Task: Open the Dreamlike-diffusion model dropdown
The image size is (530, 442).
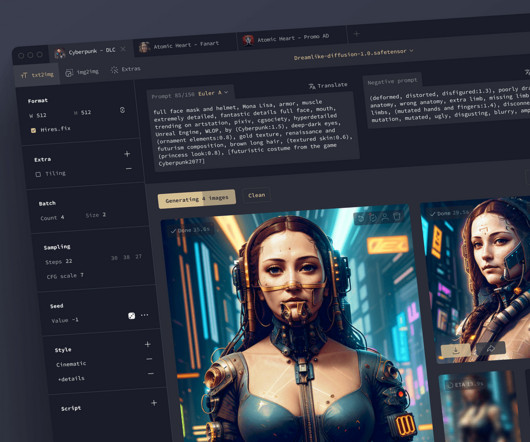Action: point(354,54)
